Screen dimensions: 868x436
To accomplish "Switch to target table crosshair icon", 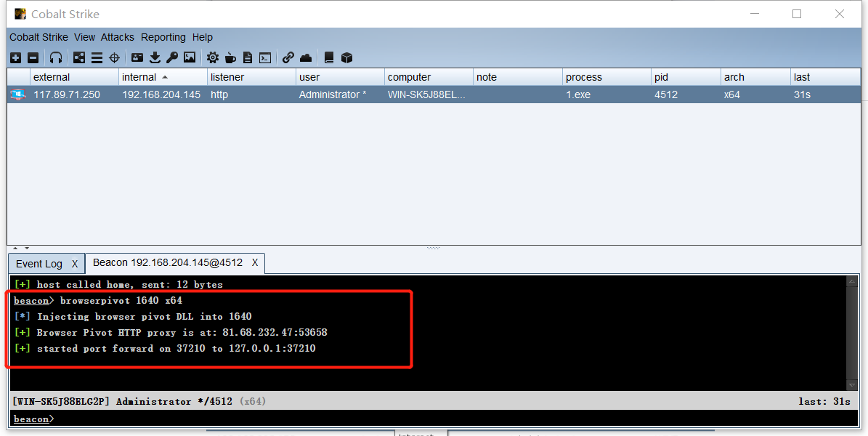I will [x=114, y=57].
